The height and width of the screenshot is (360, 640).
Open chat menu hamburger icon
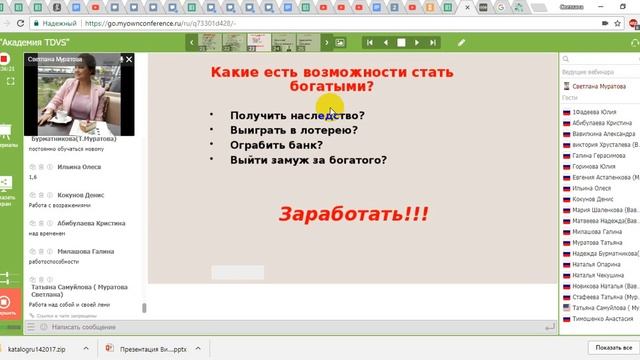point(31,327)
